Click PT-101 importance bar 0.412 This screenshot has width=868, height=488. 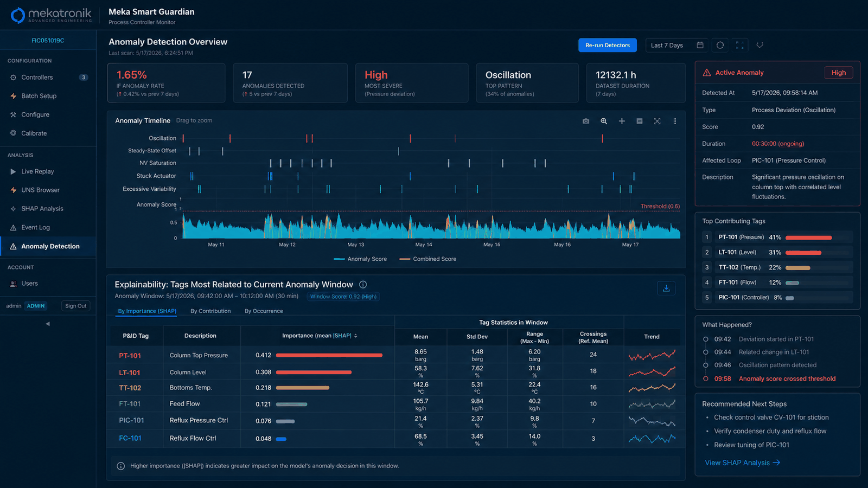click(x=329, y=355)
